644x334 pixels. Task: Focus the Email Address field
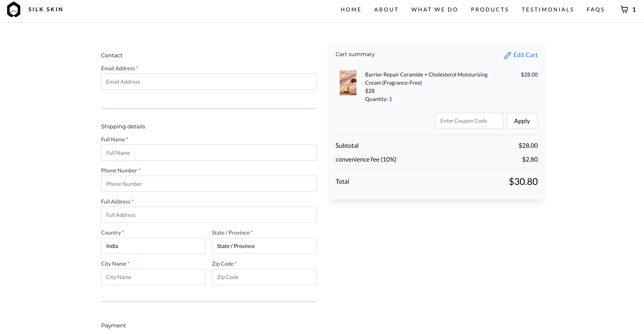208,82
